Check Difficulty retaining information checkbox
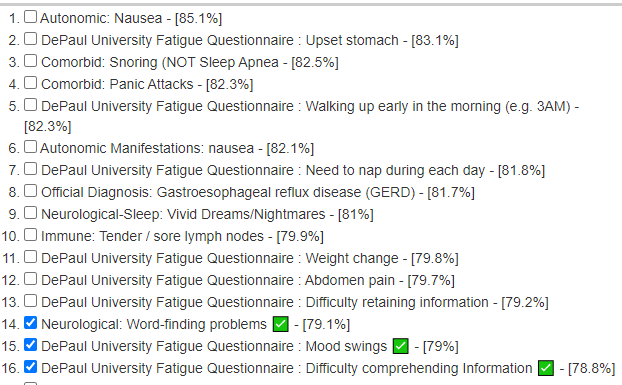The image size is (622, 385). pyautogui.click(x=31, y=301)
